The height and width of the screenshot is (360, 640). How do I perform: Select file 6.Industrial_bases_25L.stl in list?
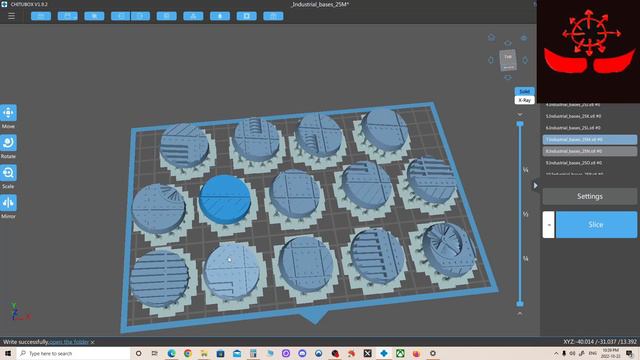point(589,128)
